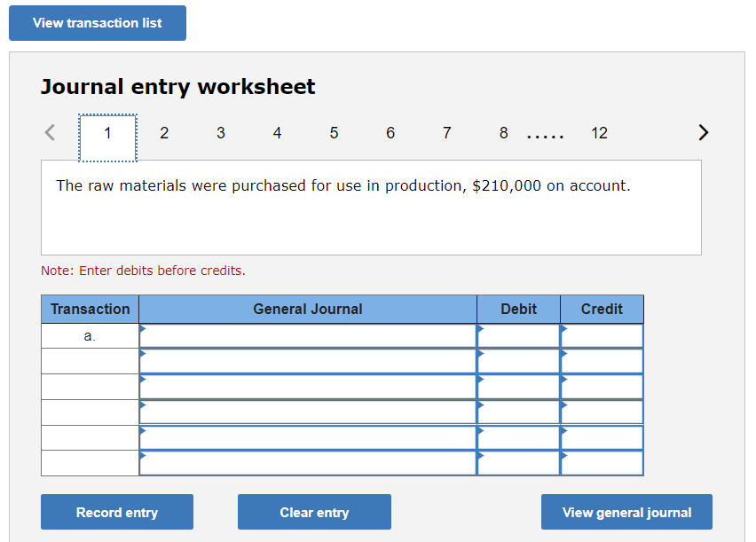Image resolution: width=756 pixels, height=542 pixels.
Task: Select journal entry tab 7
Action: 446,133
